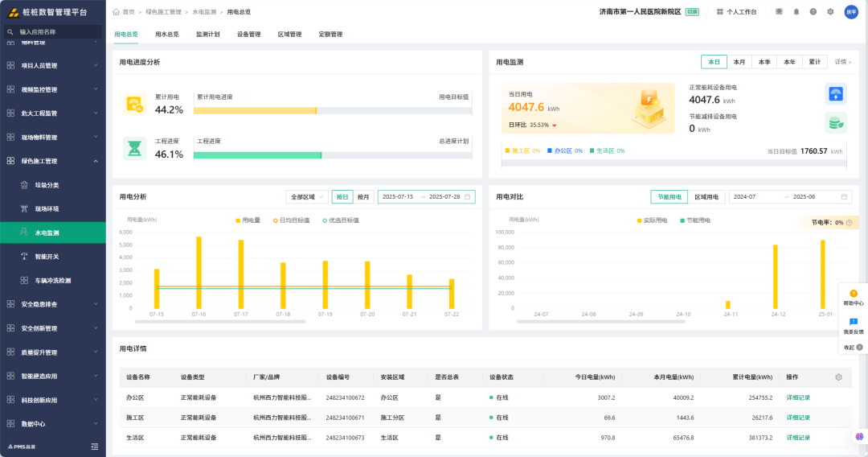Screen dimensions: 868x457
Task: Click the search icon in sidebar search box
Action: tap(10, 32)
